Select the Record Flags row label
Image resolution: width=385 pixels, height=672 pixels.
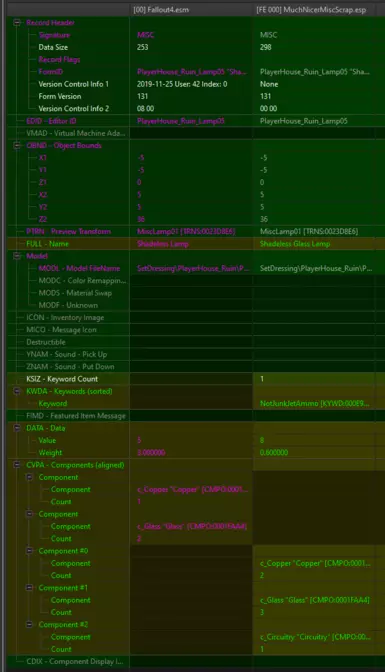pos(59,60)
